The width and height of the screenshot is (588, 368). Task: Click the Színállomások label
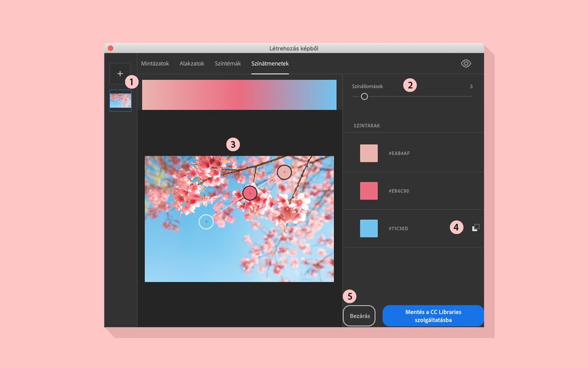(367, 86)
